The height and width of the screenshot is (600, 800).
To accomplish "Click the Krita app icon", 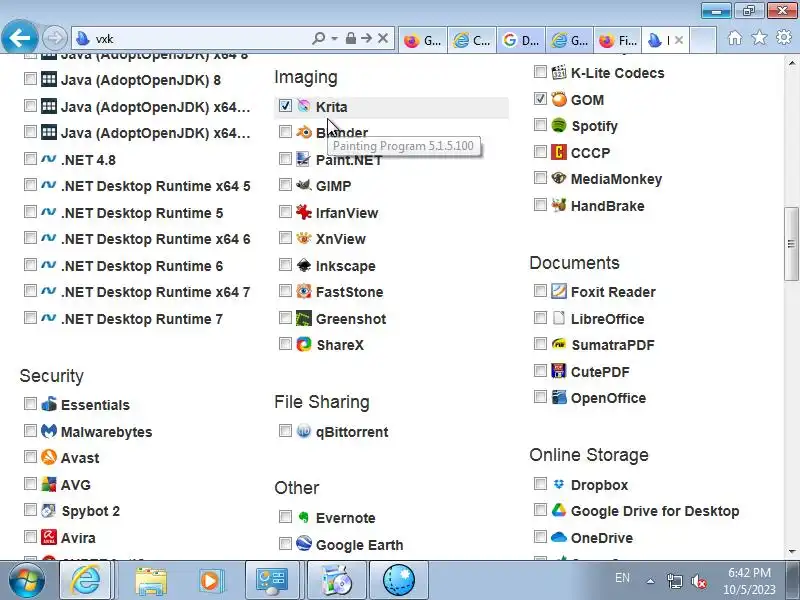I will click(x=304, y=106).
